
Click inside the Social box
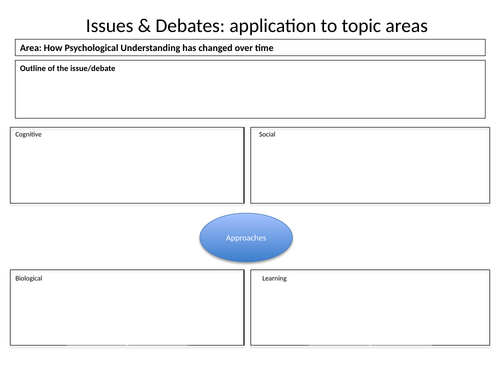click(x=370, y=165)
